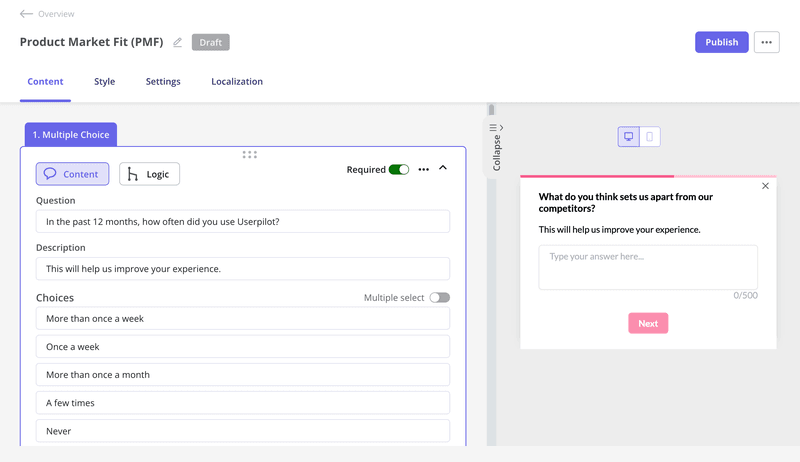Open the Settings tab

163,82
